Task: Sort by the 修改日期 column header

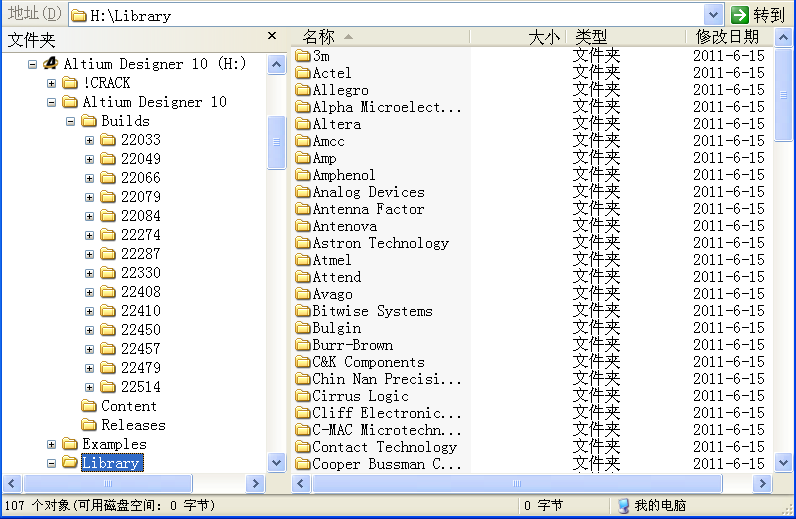Action: [x=729, y=37]
